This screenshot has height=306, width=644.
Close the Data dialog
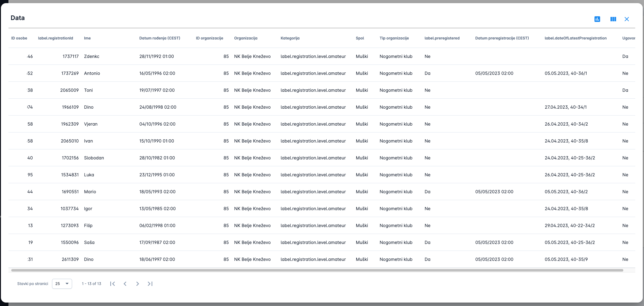click(x=626, y=19)
